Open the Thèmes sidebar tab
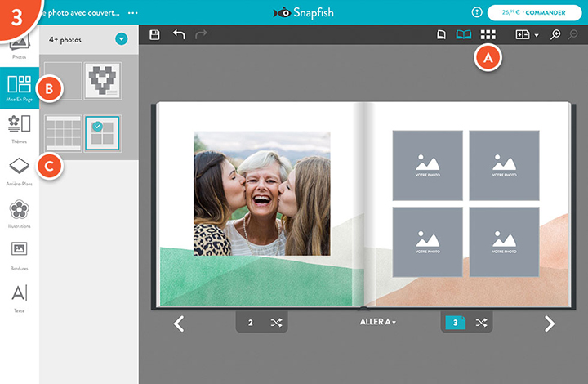The image size is (588, 384). (x=19, y=129)
